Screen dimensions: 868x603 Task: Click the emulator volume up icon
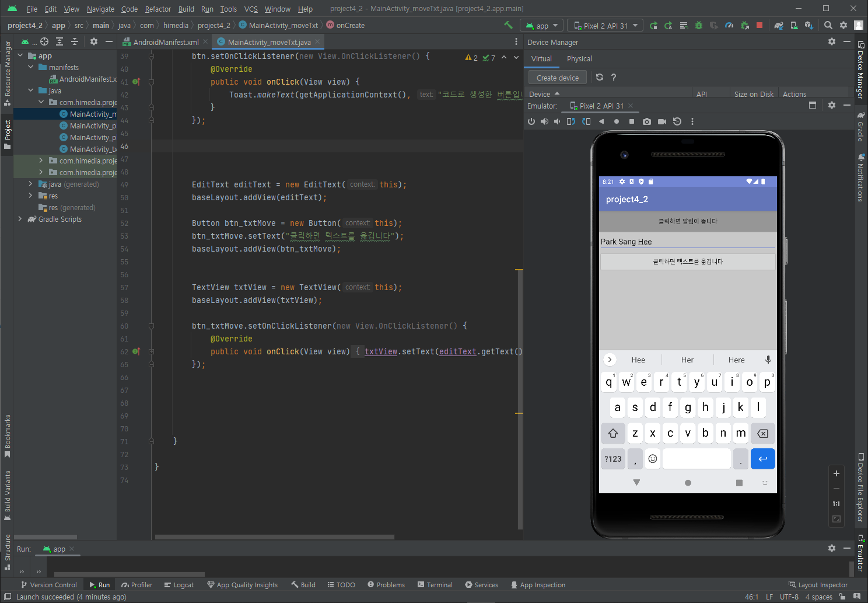tap(544, 121)
